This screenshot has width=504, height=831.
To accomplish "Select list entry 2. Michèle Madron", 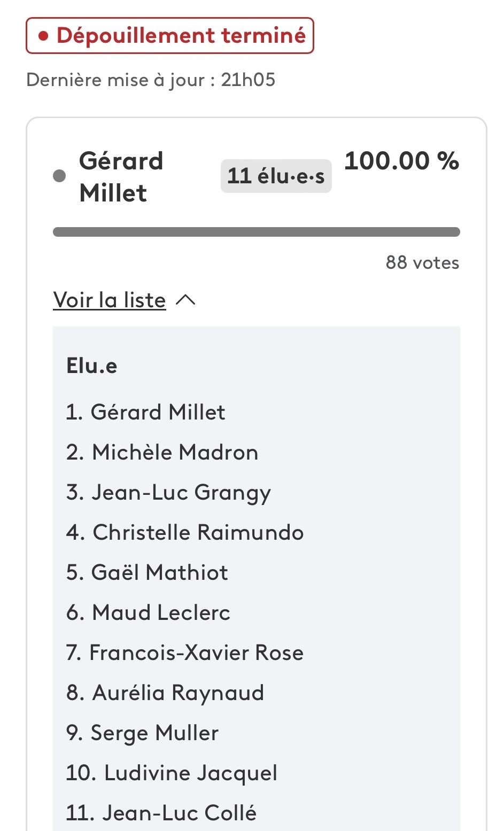I will (162, 452).
